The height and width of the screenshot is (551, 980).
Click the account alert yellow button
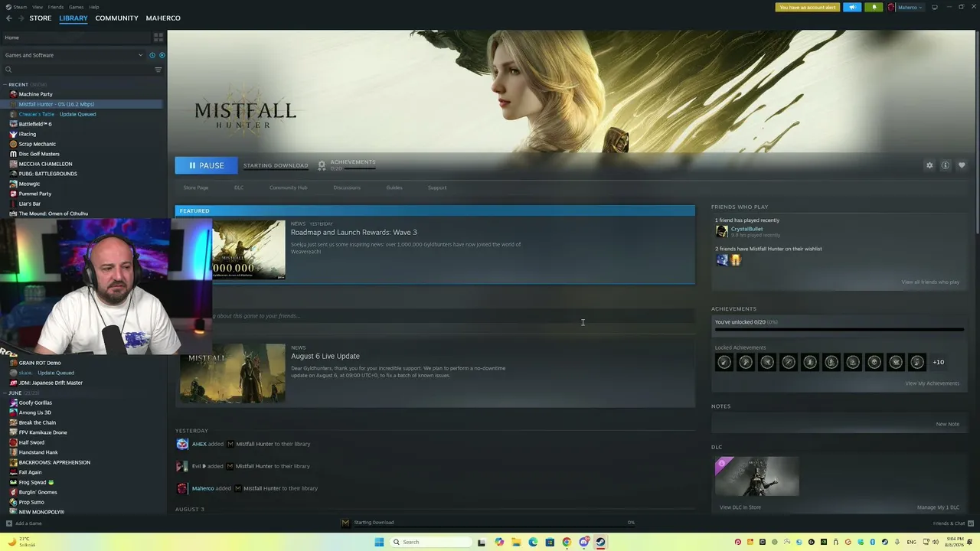point(808,7)
